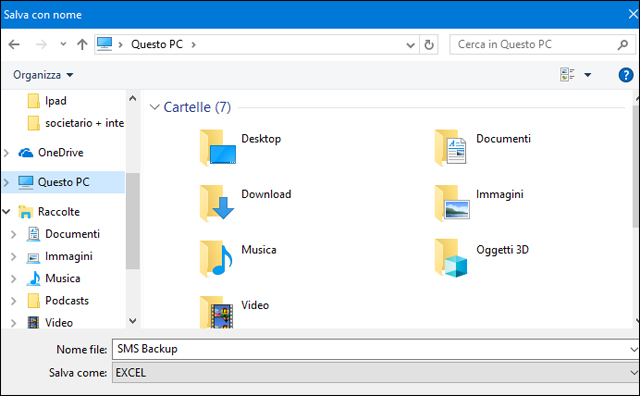Open recent locations dropdown arrow
This screenshot has height=396, width=640.
tap(63, 44)
